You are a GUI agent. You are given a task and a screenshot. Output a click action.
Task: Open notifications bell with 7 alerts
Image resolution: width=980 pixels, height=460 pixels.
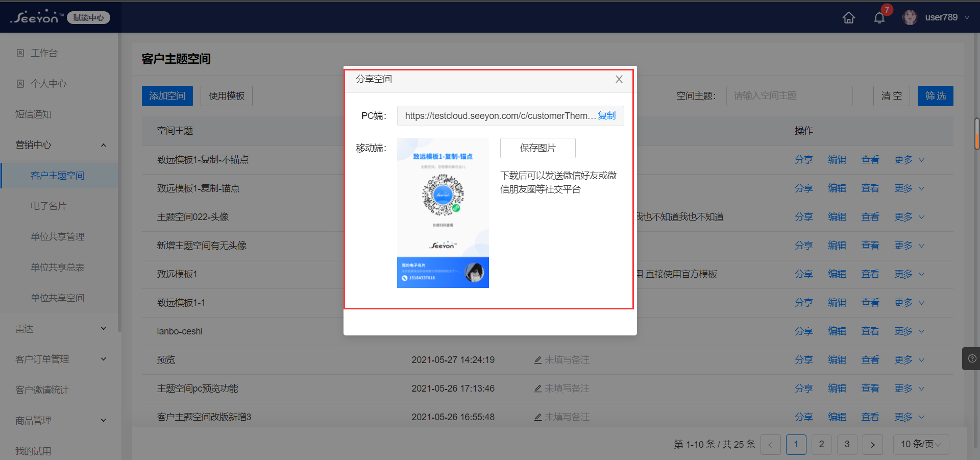879,18
